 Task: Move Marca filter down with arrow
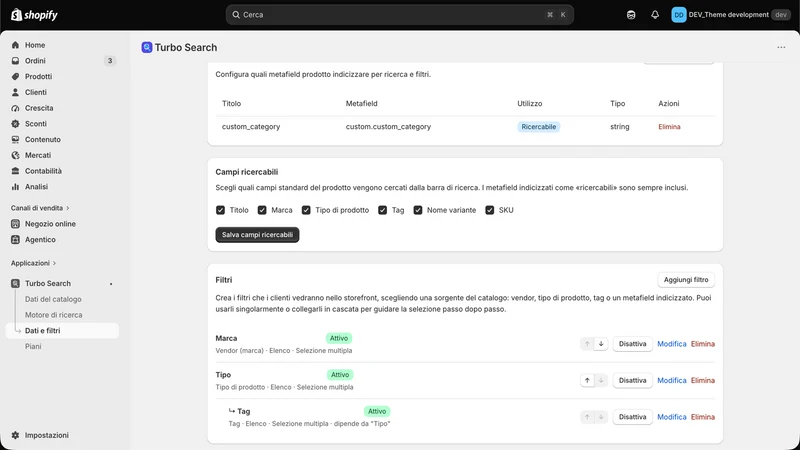(601, 344)
